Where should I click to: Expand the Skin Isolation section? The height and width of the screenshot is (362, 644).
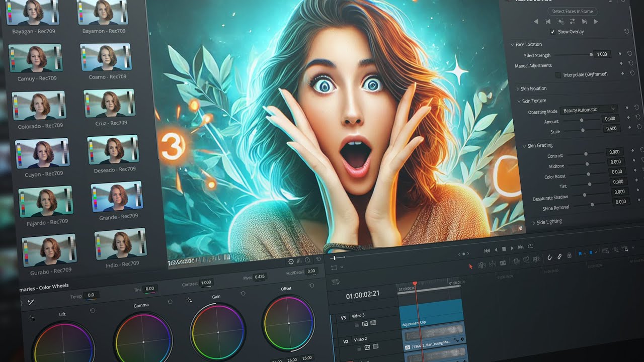[518, 88]
